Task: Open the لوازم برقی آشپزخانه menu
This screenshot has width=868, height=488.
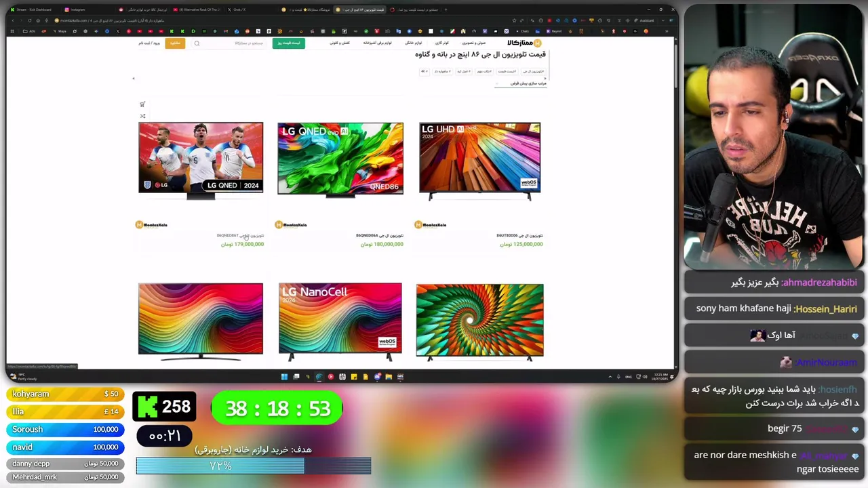Action: 377,43
